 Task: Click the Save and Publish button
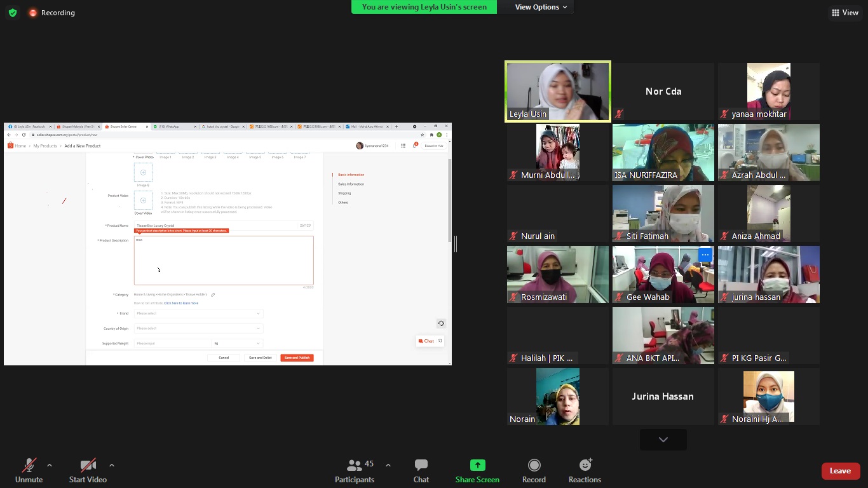pyautogui.click(x=297, y=358)
